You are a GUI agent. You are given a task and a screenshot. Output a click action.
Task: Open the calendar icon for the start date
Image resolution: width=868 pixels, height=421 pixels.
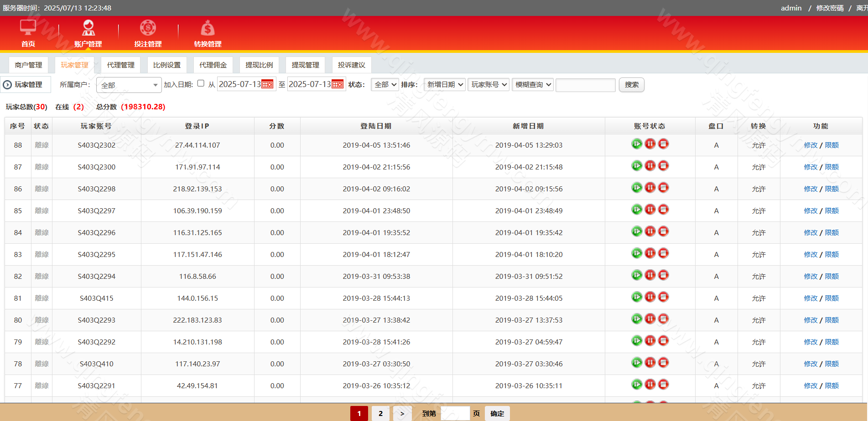[x=267, y=85]
